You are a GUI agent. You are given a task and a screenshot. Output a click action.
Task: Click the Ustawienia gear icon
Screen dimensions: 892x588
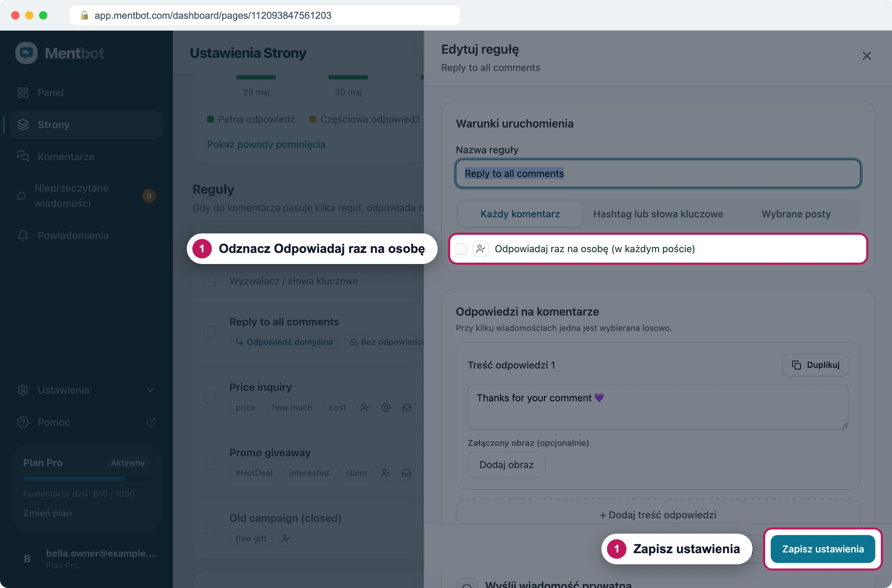point(23,390)
